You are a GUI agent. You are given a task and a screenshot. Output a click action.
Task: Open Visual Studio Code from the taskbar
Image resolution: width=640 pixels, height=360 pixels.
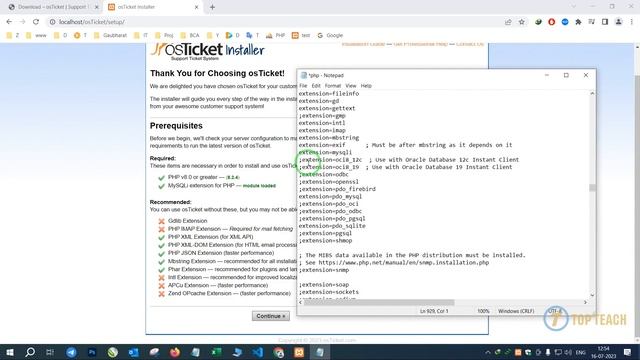258,352
